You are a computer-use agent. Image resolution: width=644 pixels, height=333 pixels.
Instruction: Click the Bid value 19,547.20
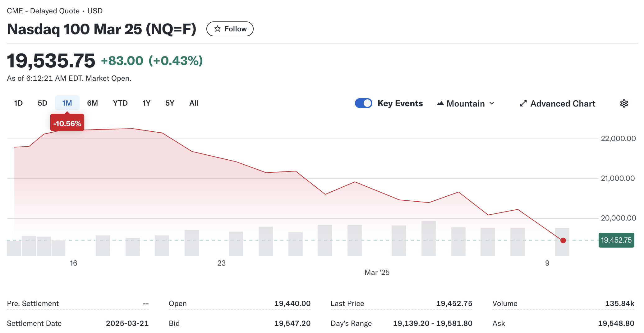[292, 323]
